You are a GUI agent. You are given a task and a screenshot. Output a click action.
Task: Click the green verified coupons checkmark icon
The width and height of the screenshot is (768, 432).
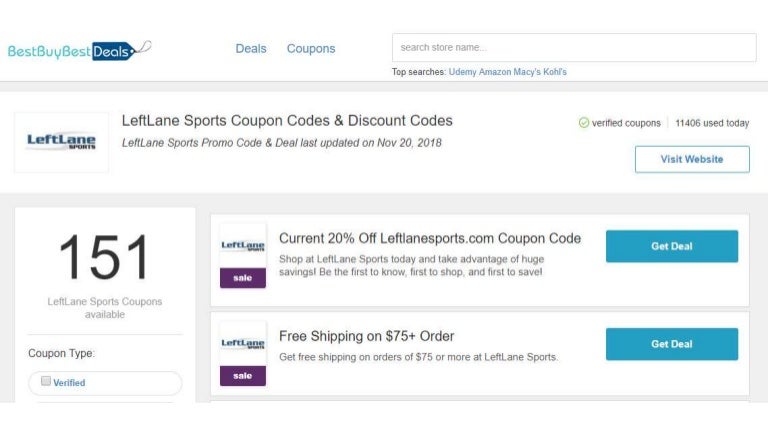tap(584, 123)
